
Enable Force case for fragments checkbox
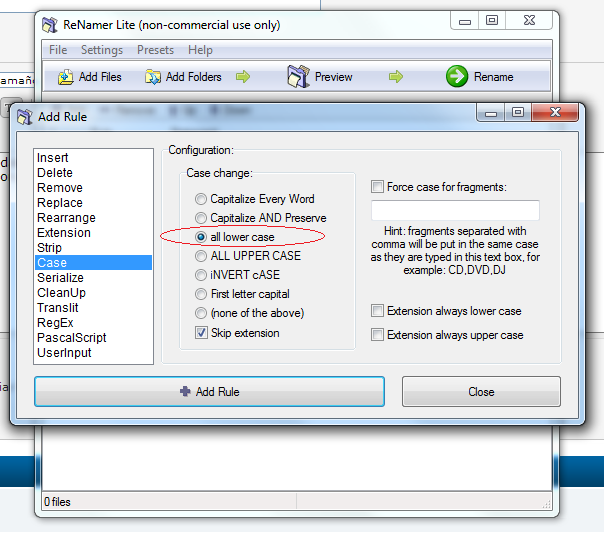[377, 187]
